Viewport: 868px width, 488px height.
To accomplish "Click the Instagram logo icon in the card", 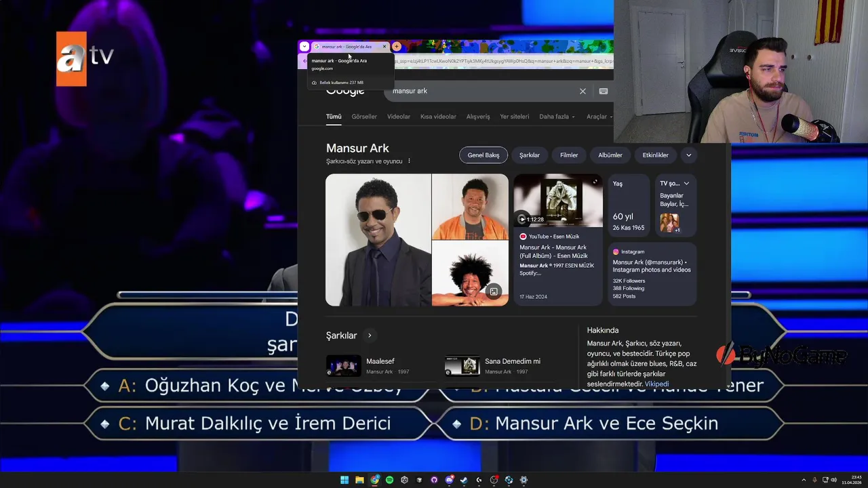I will (616, 251).
